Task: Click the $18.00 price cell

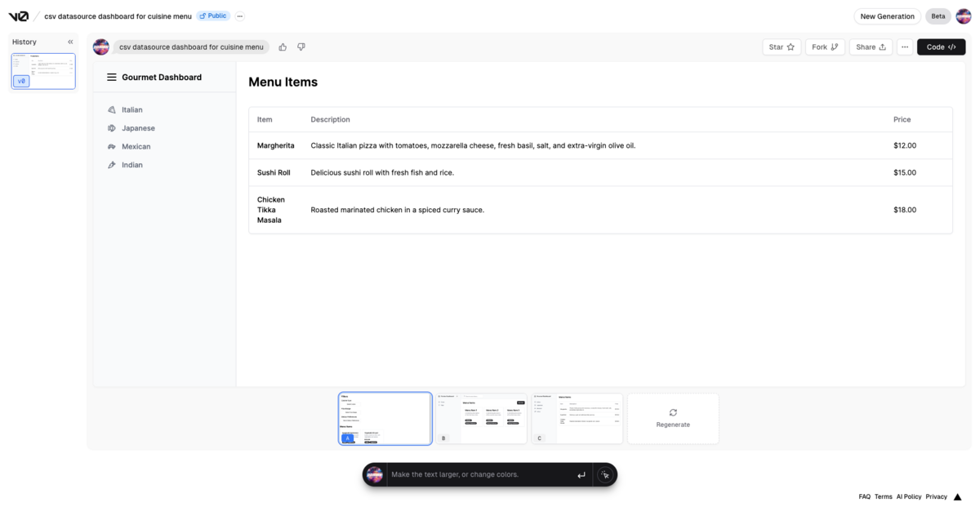Action: [905, 210]
